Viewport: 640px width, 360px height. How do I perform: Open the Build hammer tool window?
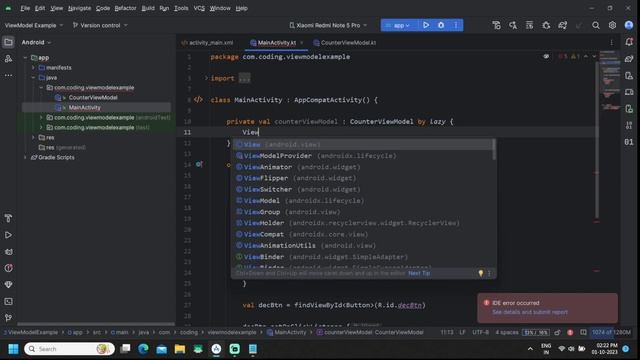[x=8, y=218]
